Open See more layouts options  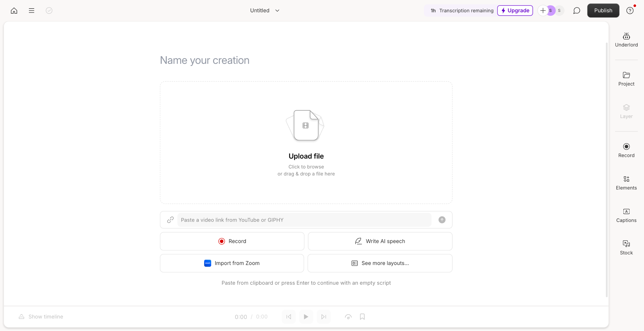(380, 263)
